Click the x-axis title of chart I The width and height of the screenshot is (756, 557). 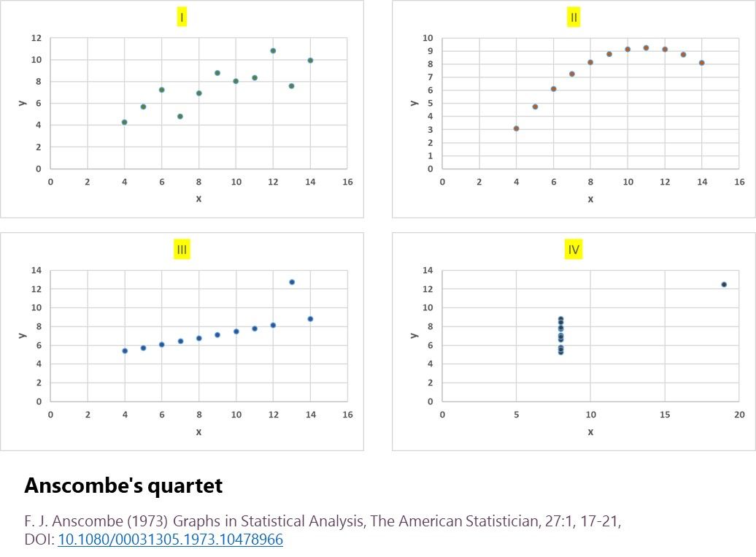pyautogui.click(x=198, y=199)
